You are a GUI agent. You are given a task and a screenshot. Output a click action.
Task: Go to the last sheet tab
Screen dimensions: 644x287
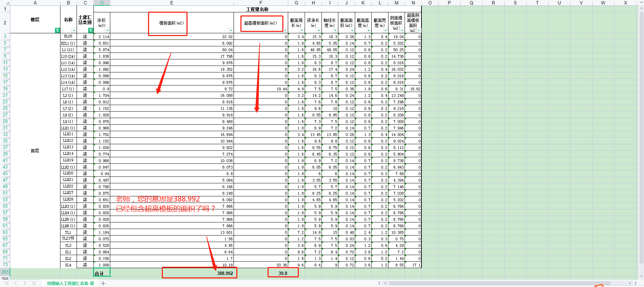pos(33,283)
